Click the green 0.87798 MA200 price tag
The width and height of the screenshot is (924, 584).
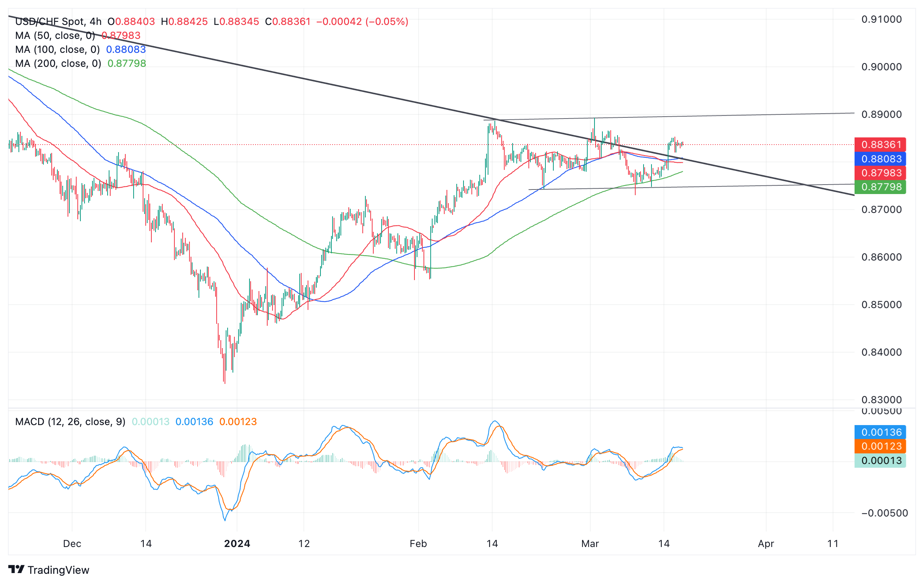coord(880,187)
